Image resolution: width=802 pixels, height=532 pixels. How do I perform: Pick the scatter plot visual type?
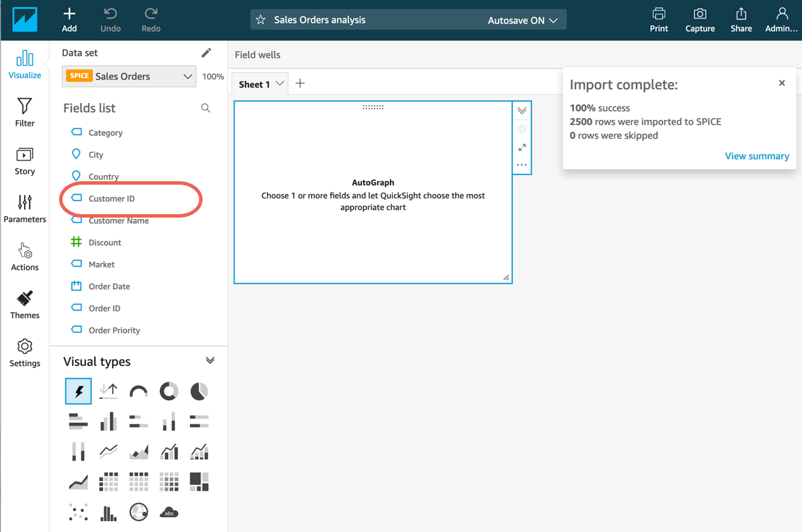[x=78, y=512]
